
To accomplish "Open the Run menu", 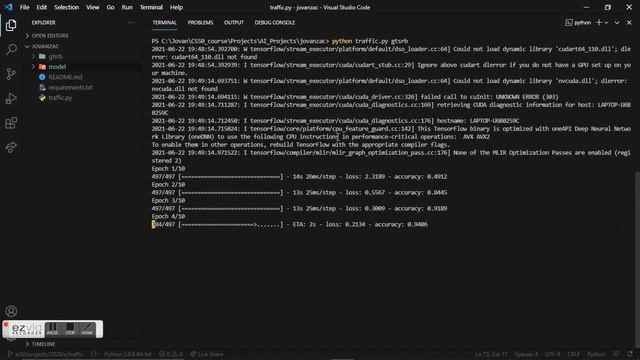I will click(x=127, y=7).
